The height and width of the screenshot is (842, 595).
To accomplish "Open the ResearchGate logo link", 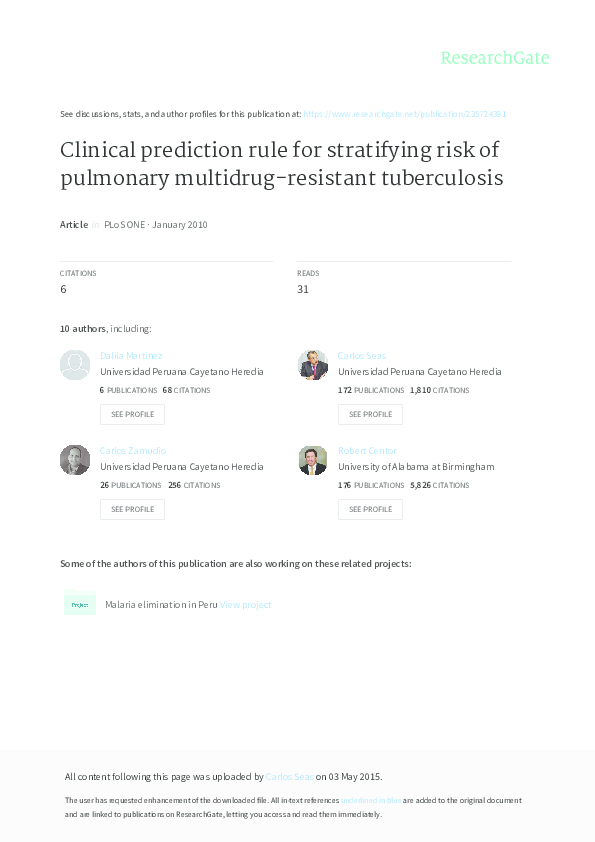I will coord(497,58).
